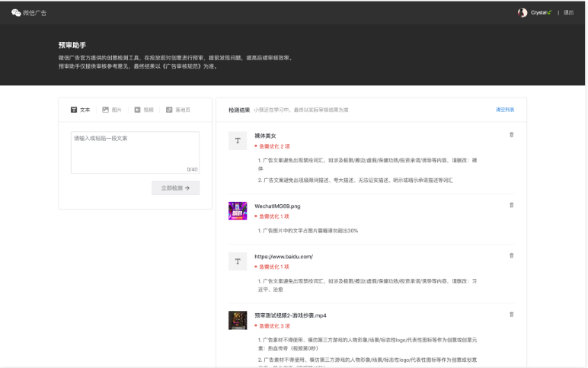Click 清空列表 to clear the list
The image size is (588, 368).
pyautogui.click(x=505, y=110)
